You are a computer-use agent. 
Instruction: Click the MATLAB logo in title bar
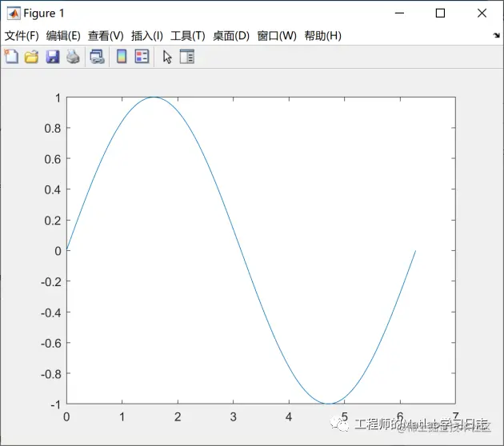point(14,13)
